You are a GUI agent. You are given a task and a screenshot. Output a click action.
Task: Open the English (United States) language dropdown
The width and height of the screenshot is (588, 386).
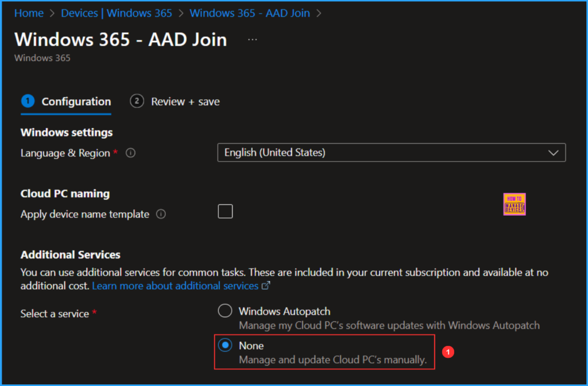[x=392, y=153]
